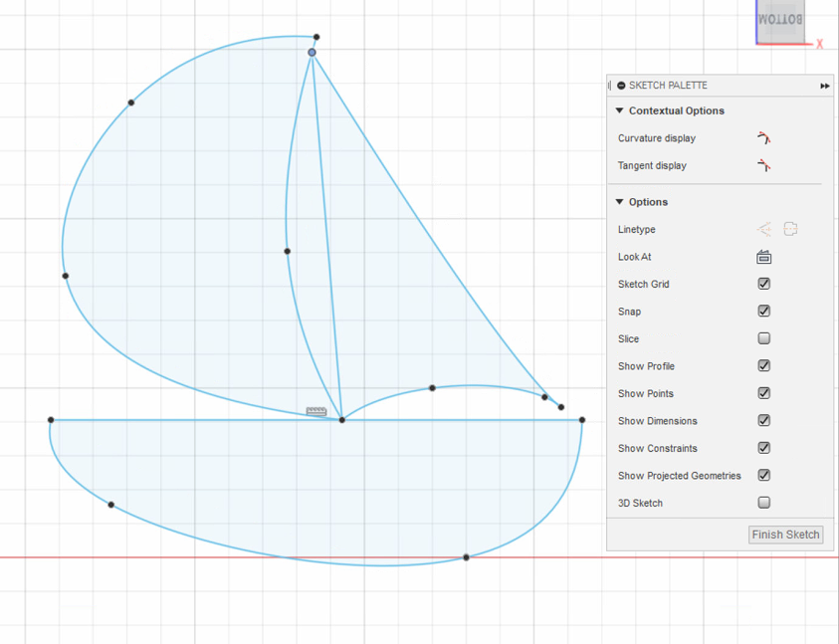The height and width of the screenshot is (644, 839).
Task: Click the Linetype label
Action: coord(637,229)
